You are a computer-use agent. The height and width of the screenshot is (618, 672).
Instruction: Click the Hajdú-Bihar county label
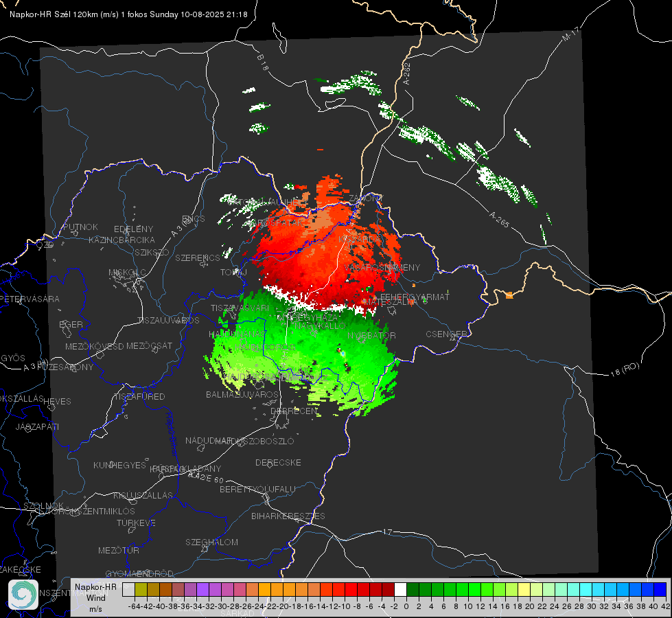coord(171,434)
